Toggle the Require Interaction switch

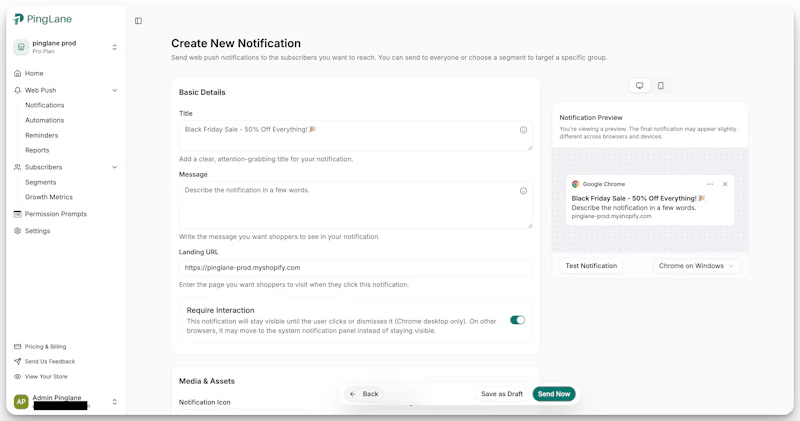[x=517, y=320]
